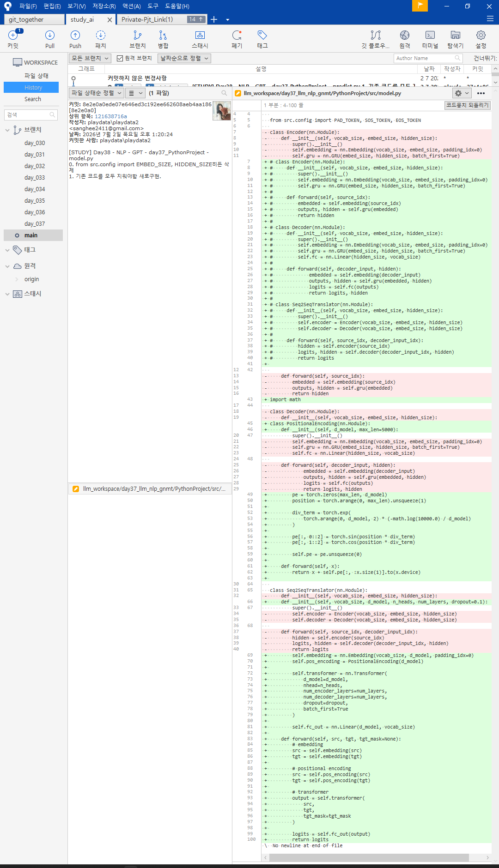Open the 탐색기 (Explorer) toolbar icon

[456, 39]
